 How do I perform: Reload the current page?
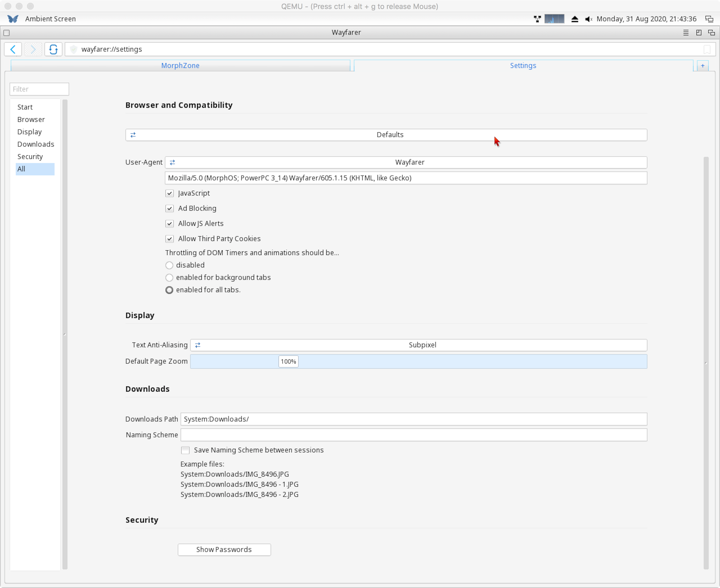click(x=53, y=49)
